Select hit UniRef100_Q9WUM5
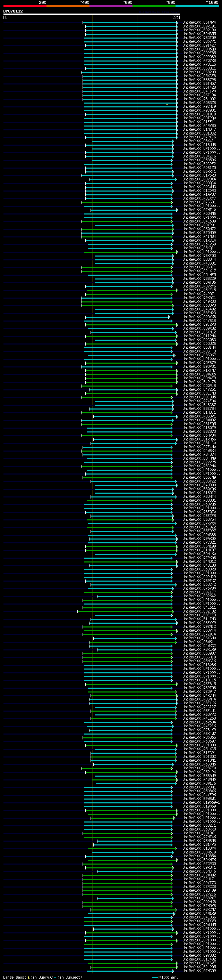The height and width of the screenshot is (980, 222). (199, 925)
